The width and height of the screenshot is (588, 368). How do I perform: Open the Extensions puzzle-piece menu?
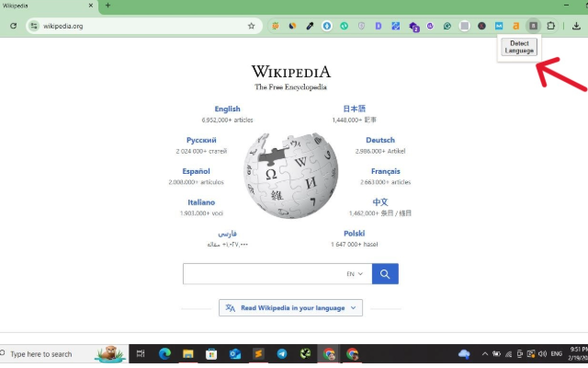click(550, 26)
